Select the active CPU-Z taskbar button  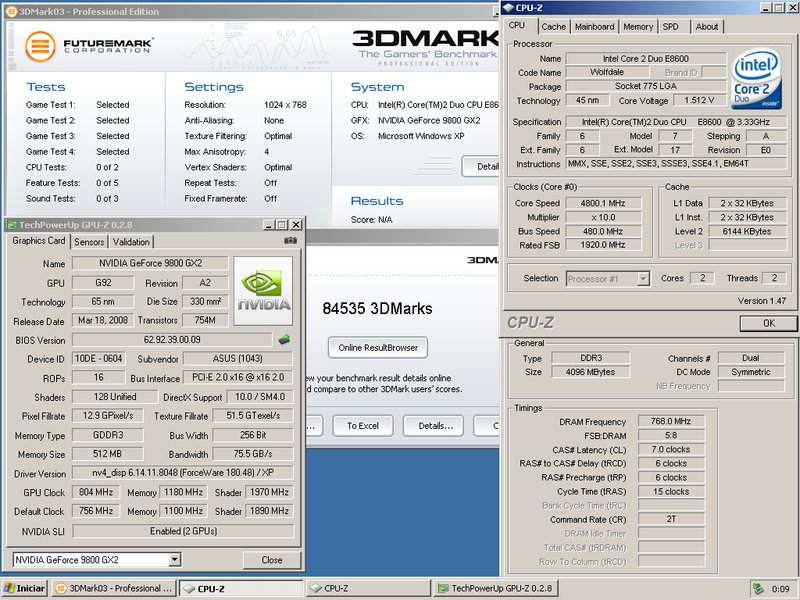point(241,588)
